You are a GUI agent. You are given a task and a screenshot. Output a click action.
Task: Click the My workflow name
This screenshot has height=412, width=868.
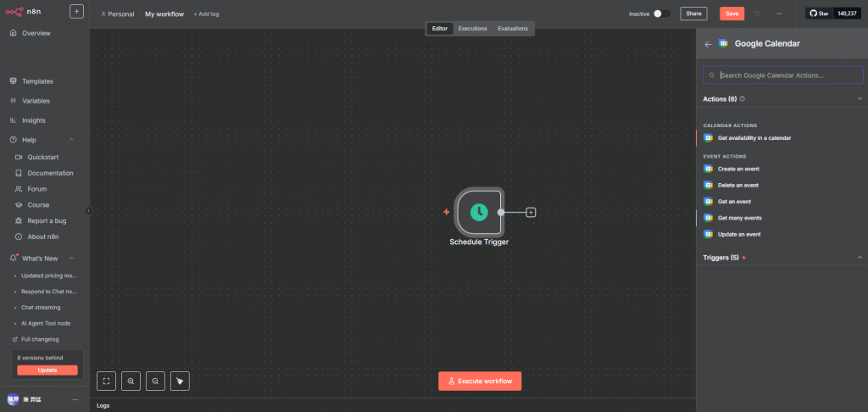click(164, 14)
